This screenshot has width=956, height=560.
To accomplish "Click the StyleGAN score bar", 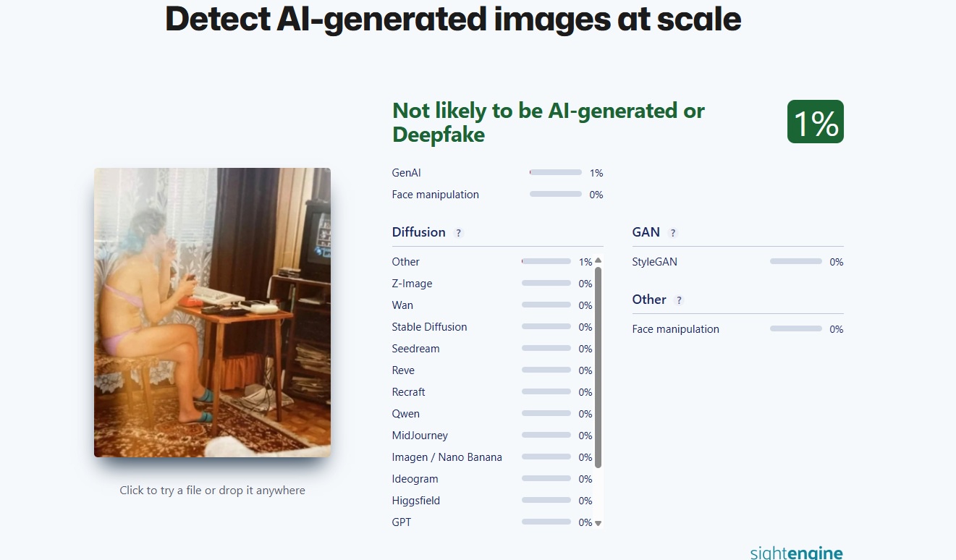I will (x=795, y=261).
